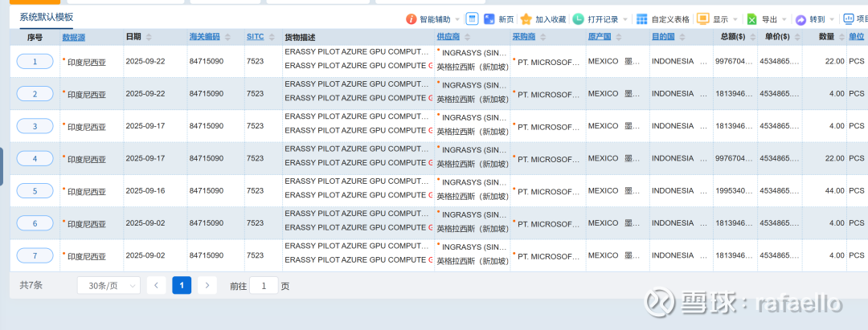Viewport: 868px width, 330px height.
Task: Select page 1 in pagination
Action: click(182, 285)
